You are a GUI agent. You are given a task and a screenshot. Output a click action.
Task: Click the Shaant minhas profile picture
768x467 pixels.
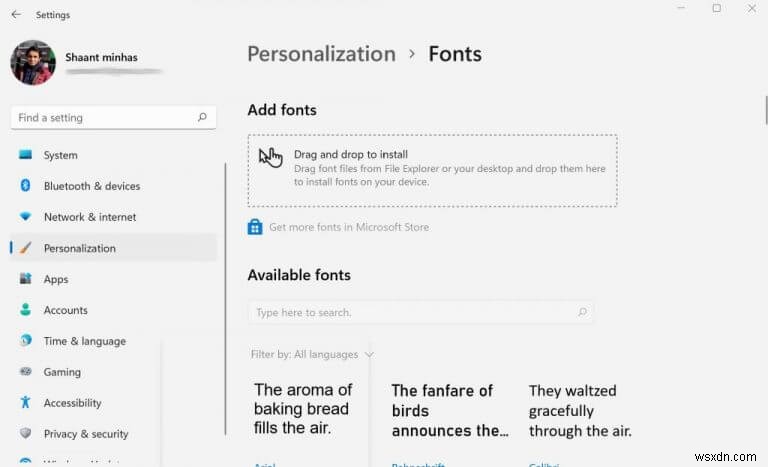pos(33,63)
